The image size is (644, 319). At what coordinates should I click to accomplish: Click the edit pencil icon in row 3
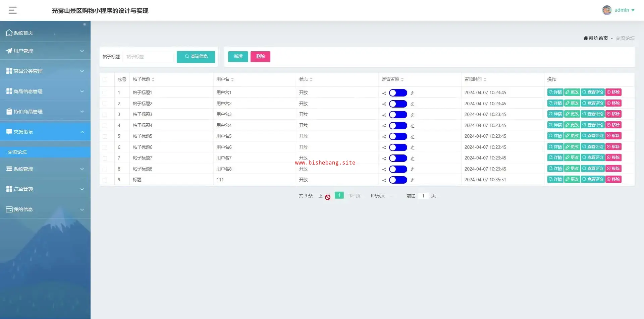(412, 115)
